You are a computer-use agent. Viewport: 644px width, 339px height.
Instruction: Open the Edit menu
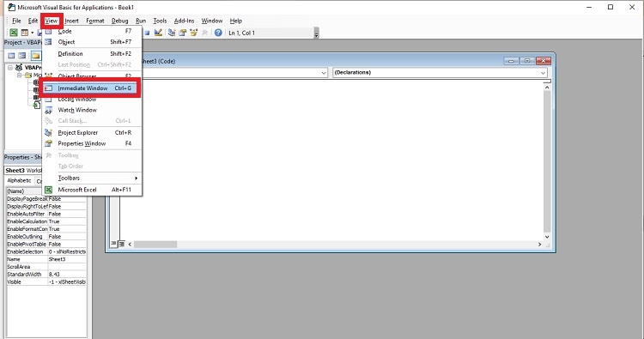click(33, 21)
